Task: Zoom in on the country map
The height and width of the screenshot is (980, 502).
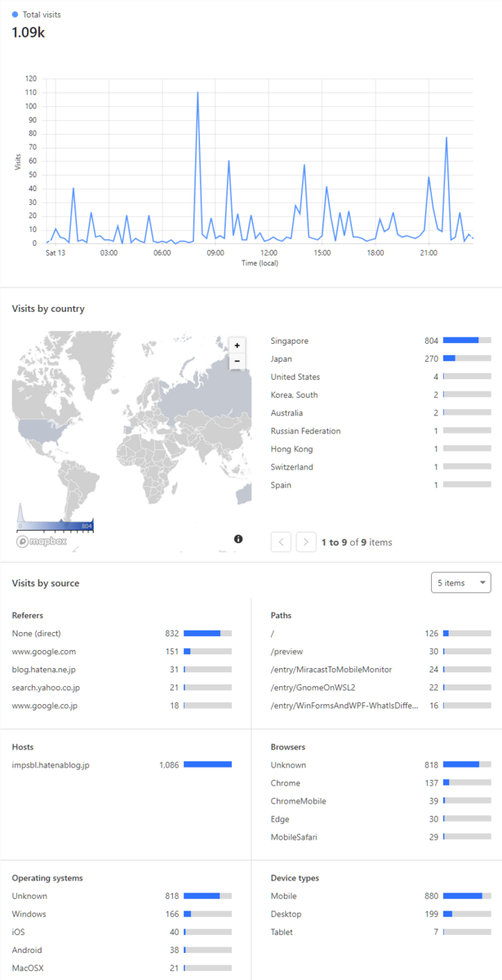Action: coord(237,345)
